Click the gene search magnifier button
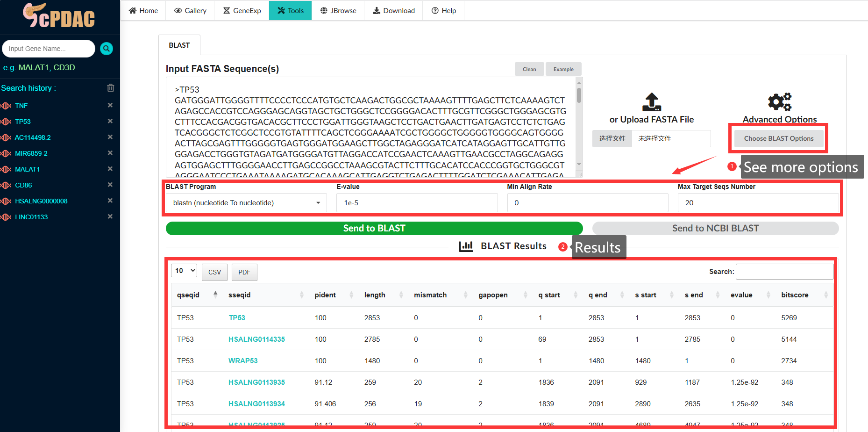Image resolution: width=868 pixels, height=432 pixels. pos(107,49)
